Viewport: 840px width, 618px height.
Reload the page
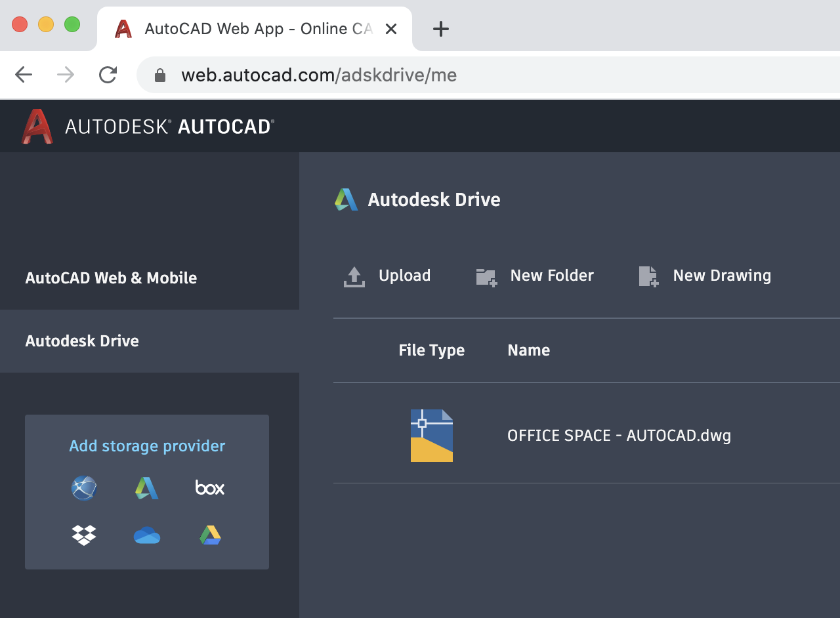[x=108, y=74]
